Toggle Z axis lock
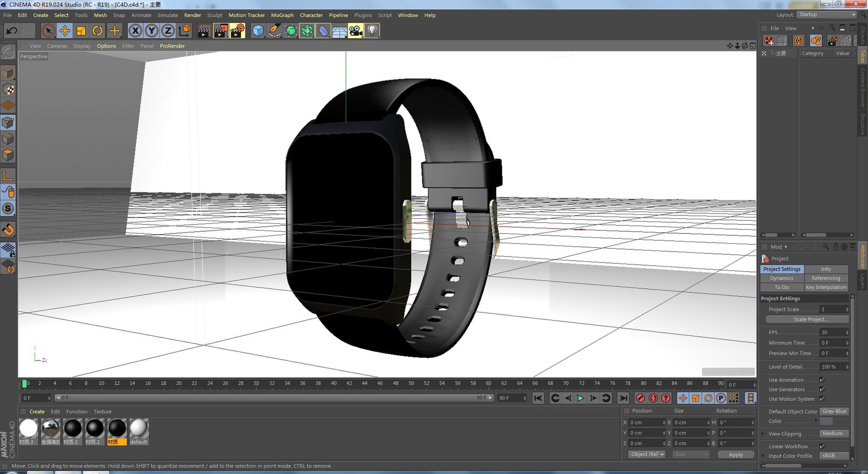Screen dimensions: 868x474 [x=168, y=31]
